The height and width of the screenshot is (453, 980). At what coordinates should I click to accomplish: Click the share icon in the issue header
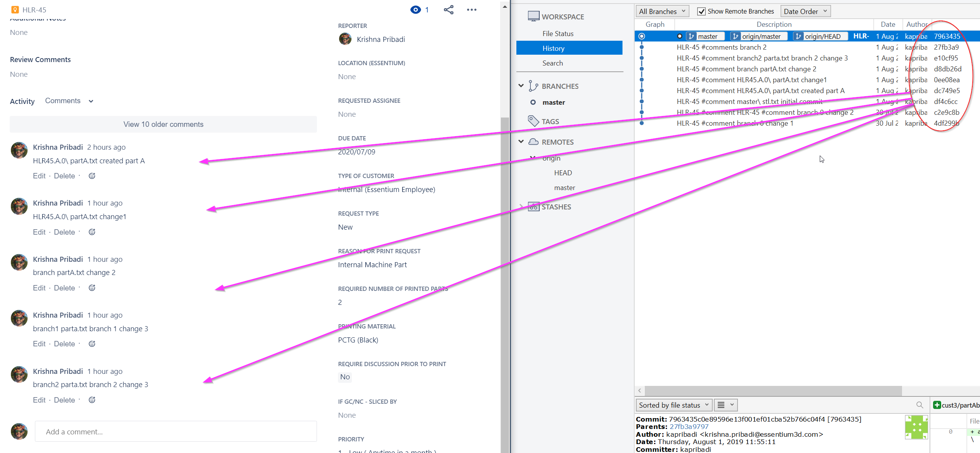[448, 10]
